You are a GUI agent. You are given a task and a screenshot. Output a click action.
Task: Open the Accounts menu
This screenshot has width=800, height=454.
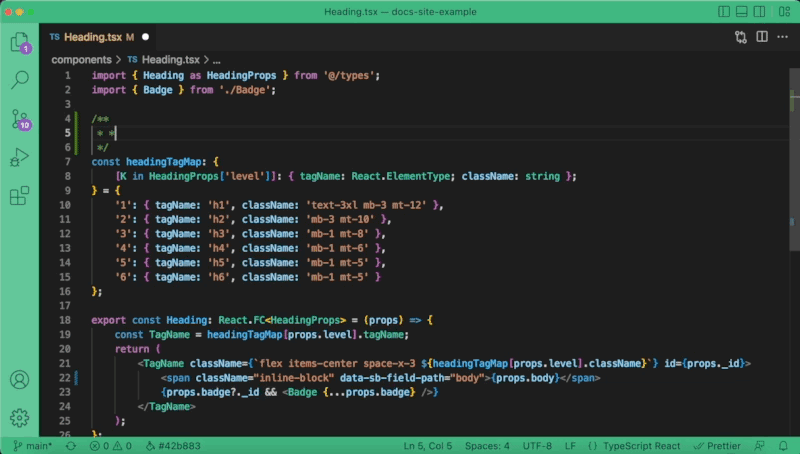coord(19,380)
